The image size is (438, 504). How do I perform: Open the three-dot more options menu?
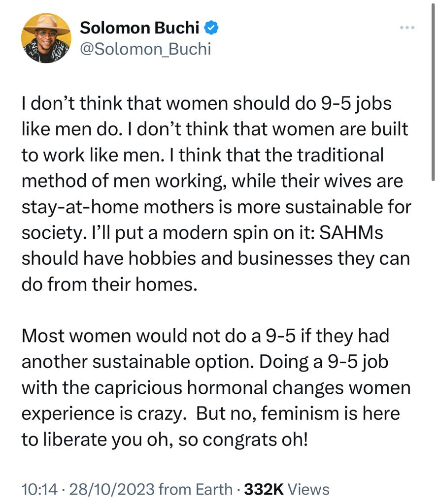(408, 28)
